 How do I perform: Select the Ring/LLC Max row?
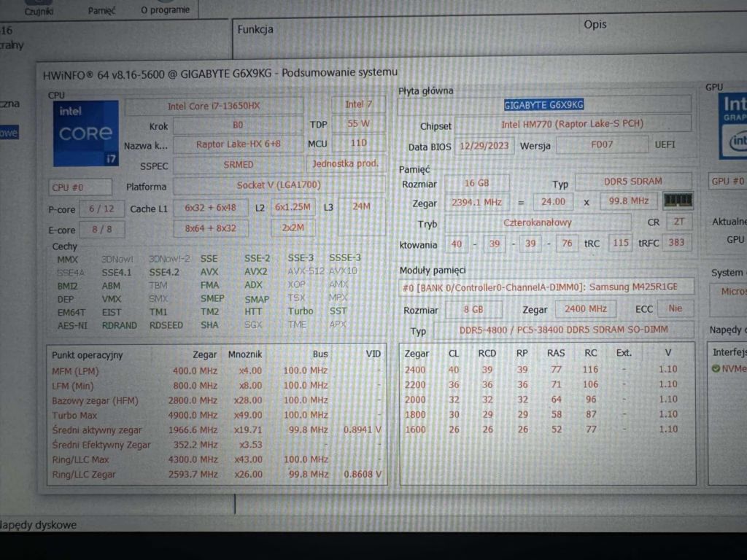point(217,459)
